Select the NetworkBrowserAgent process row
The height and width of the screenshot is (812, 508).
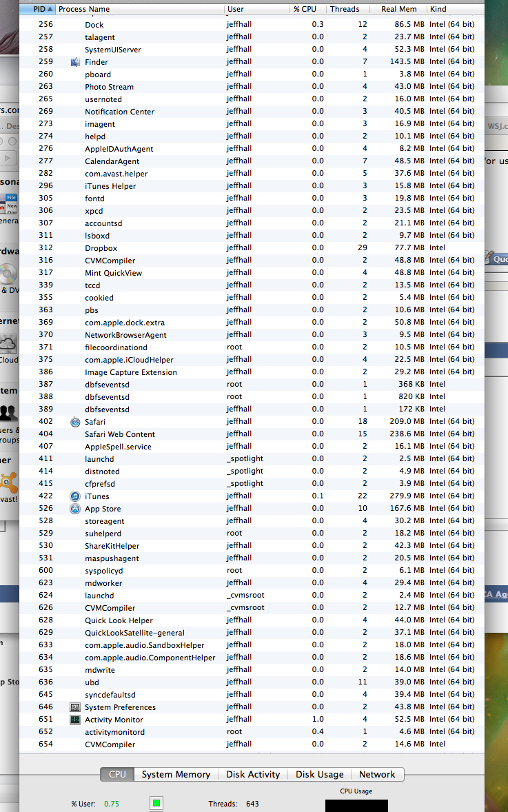tap(252, 335)
